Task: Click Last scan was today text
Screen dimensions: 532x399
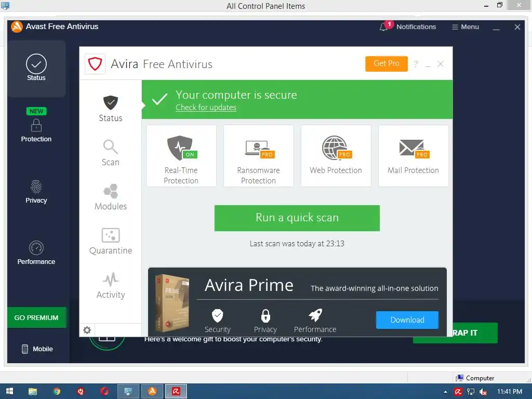Action: pos(297,244)
